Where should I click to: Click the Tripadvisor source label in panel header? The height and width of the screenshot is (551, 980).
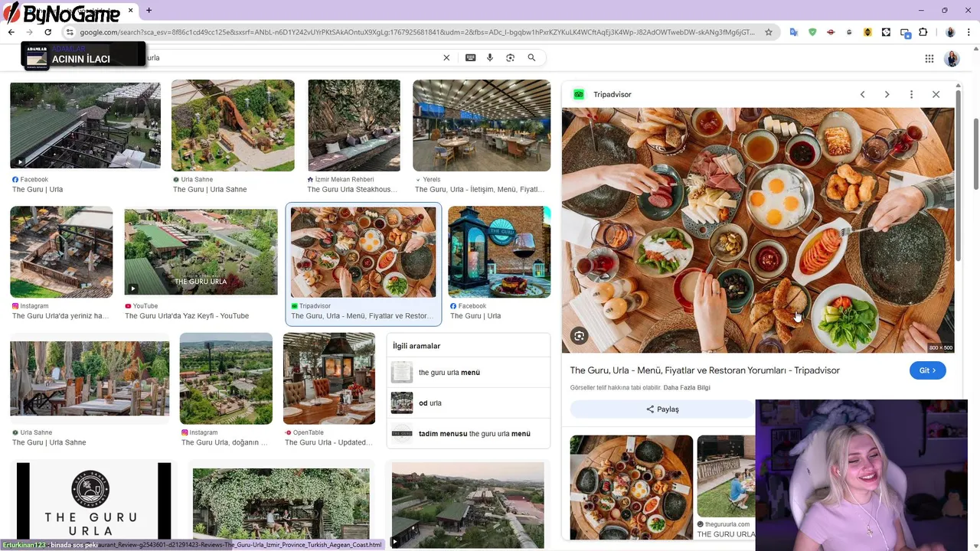point(612,94)
